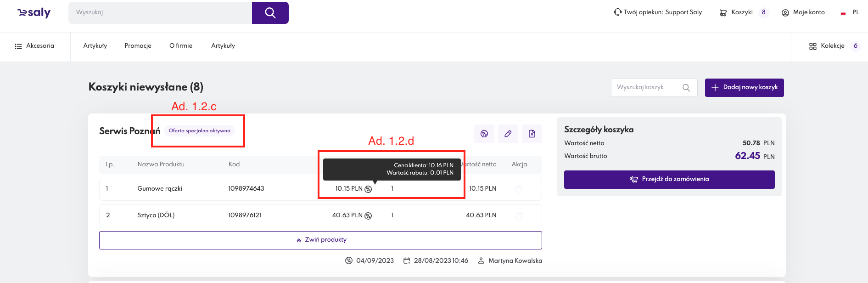Open the Moje konto account menu

(x=803, y=12)
